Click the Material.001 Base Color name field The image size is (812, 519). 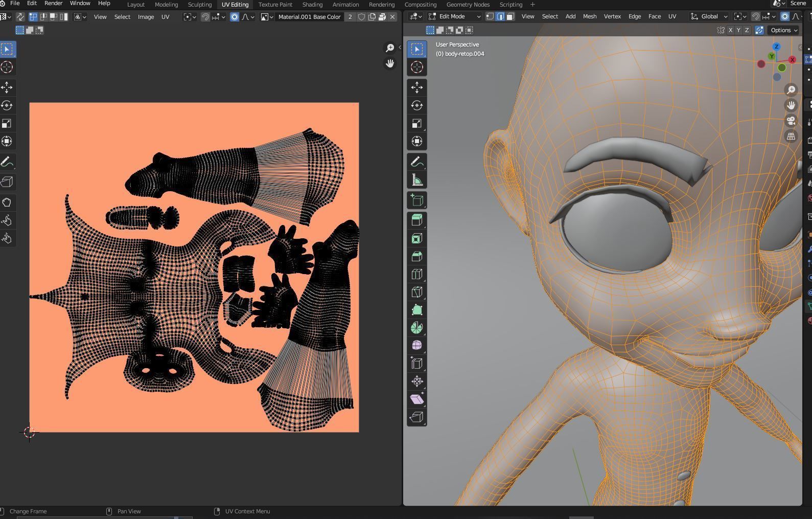tap(309, 17)
